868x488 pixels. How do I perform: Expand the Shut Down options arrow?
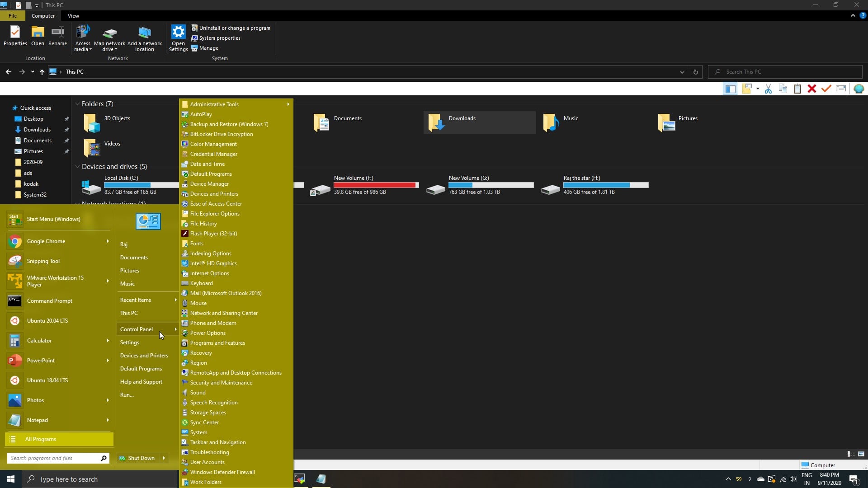[164, 458]
